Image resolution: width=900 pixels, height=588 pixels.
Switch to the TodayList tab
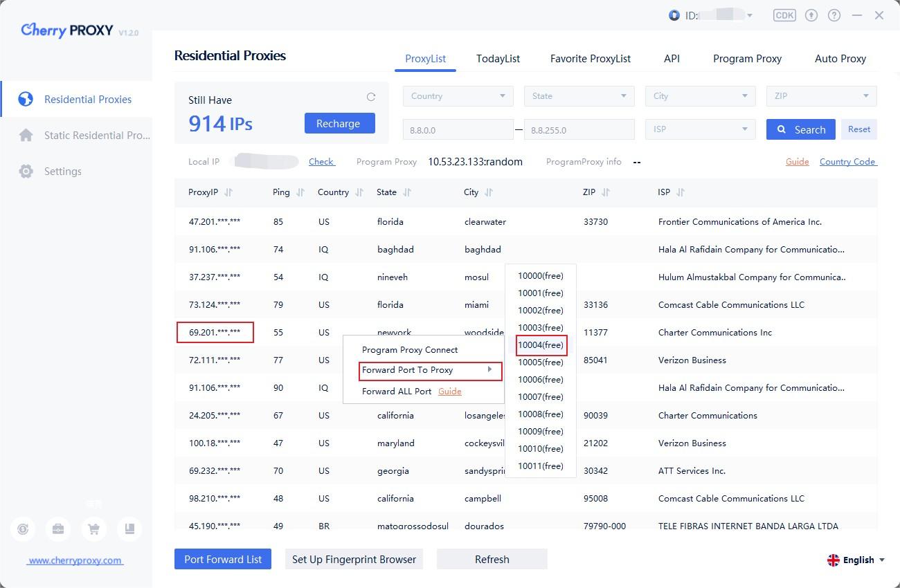tap(498, 59)
